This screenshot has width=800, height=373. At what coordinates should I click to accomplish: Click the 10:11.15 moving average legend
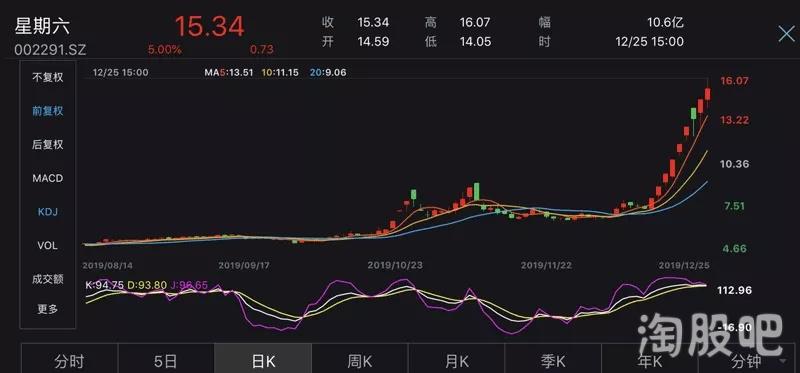click(x=280, y=72)
